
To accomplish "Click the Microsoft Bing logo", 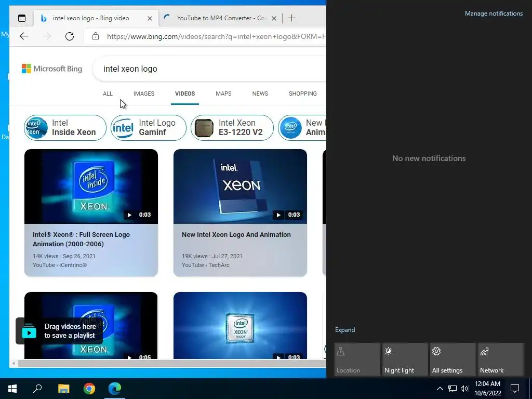I will 52,69.
